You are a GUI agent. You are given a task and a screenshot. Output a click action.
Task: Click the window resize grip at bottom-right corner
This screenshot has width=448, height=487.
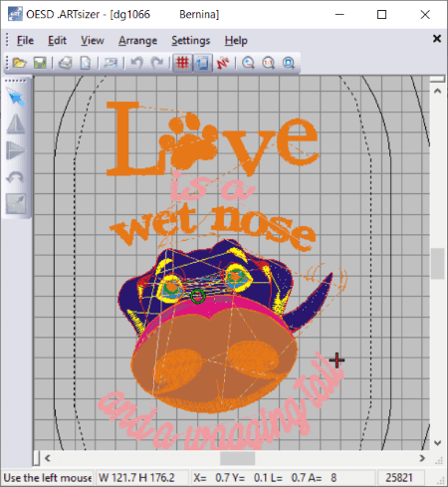point(441,480)
